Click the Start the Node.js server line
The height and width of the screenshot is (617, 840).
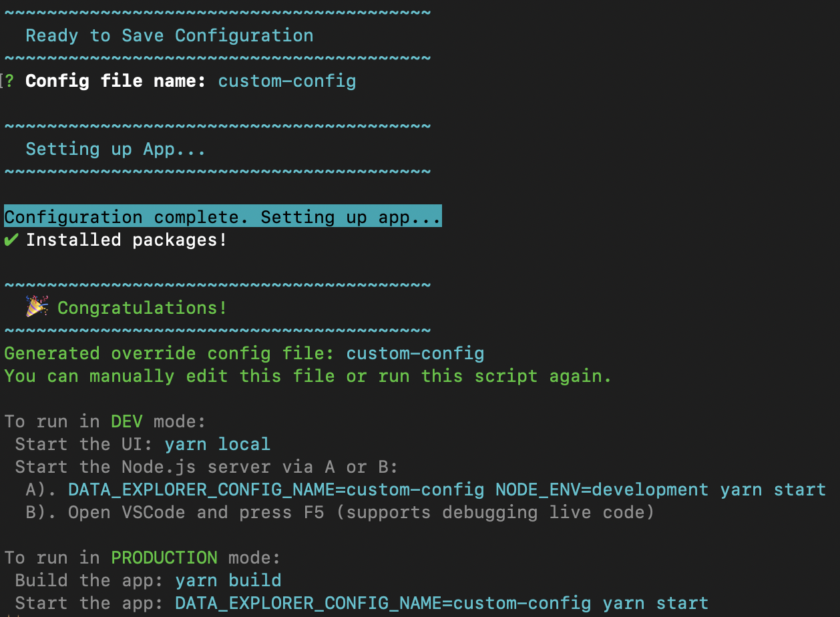207,467
